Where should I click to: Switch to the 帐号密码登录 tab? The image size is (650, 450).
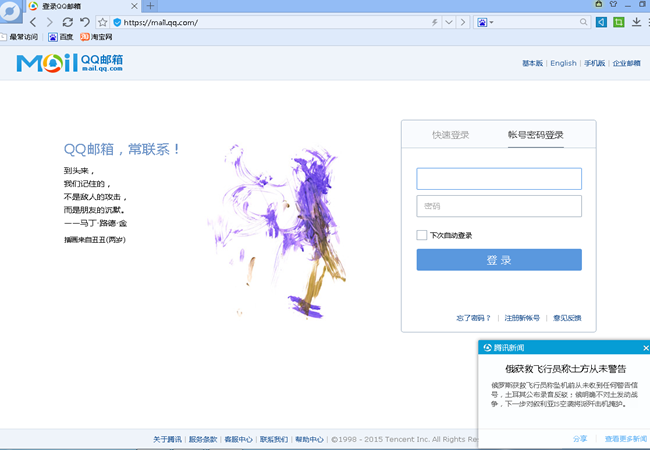536,135
